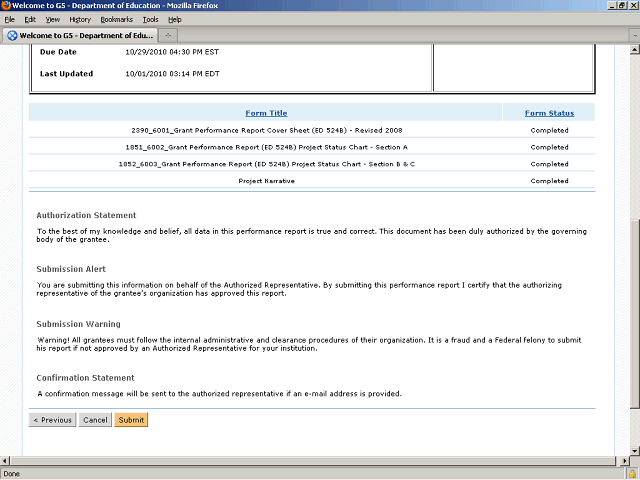Open the tab list dropdown arrow
640x480 pixels.
click(x=635, y=36)
